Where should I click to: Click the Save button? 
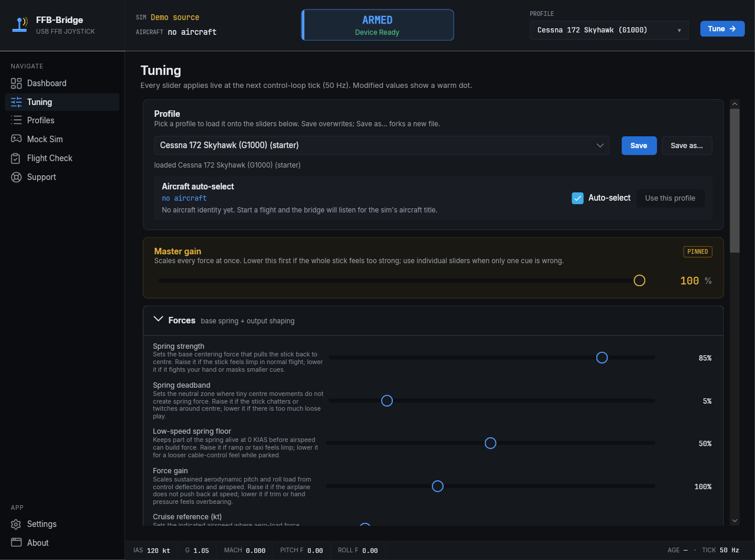(639, 146)
